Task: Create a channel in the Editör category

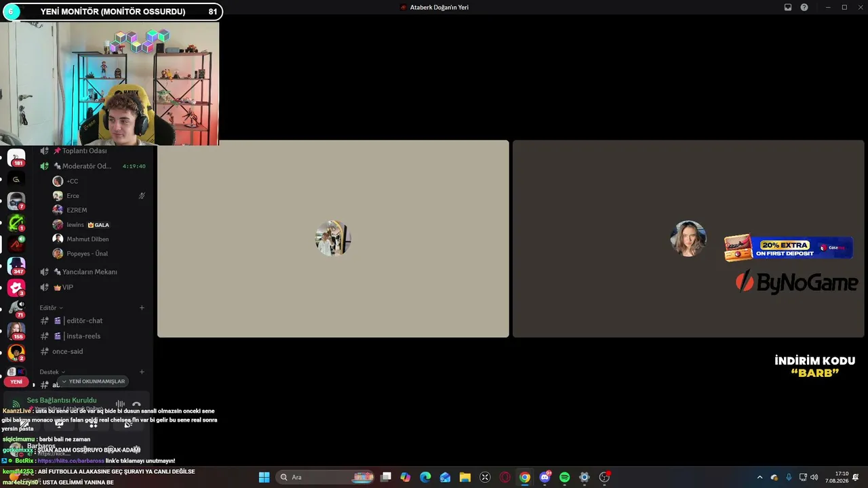Action: (142, 308)
